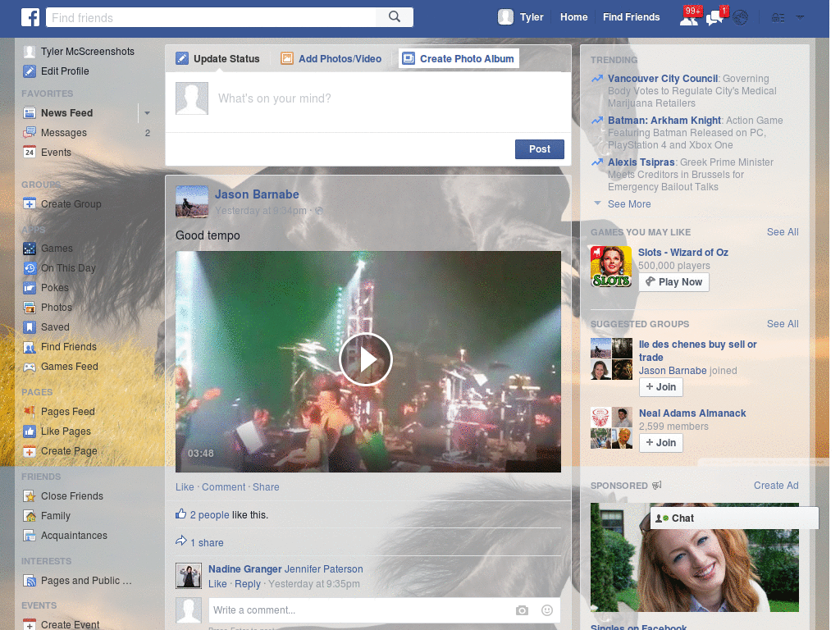Click the search magnifier button

(395, 17)
